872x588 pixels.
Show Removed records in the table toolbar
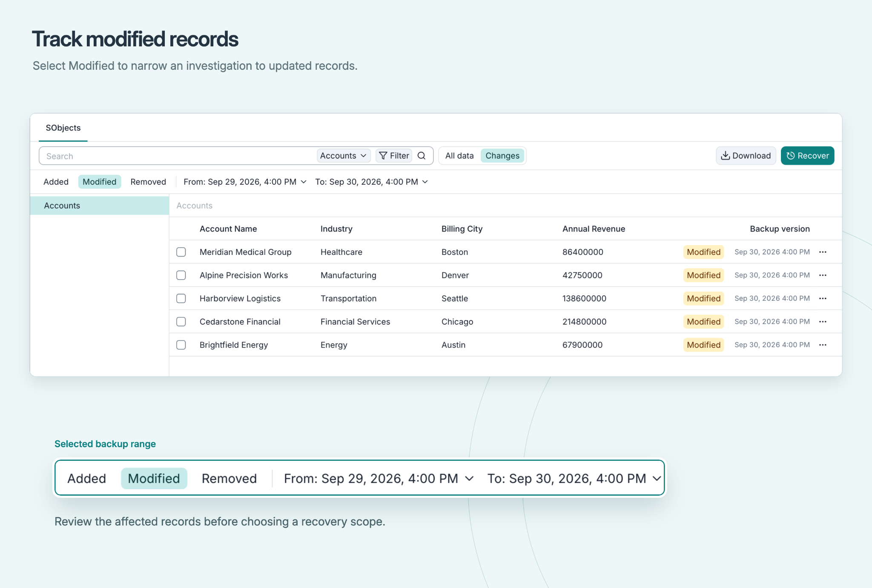[148, 182]
